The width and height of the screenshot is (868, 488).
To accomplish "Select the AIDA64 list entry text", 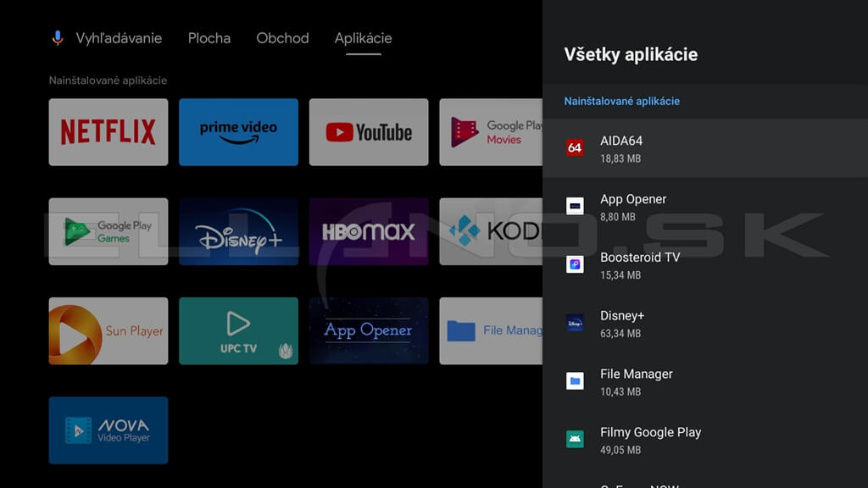I will click(621, 141).
